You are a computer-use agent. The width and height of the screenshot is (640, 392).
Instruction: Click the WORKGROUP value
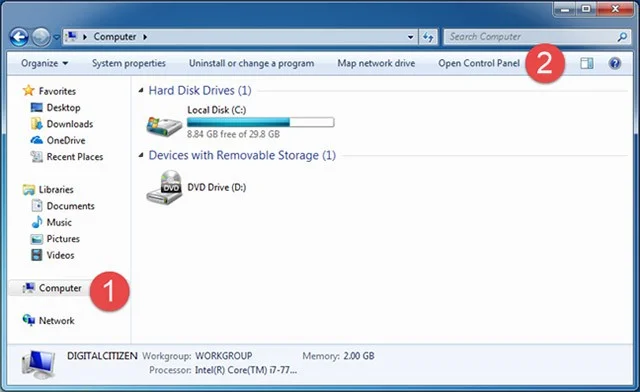(223, 356)
